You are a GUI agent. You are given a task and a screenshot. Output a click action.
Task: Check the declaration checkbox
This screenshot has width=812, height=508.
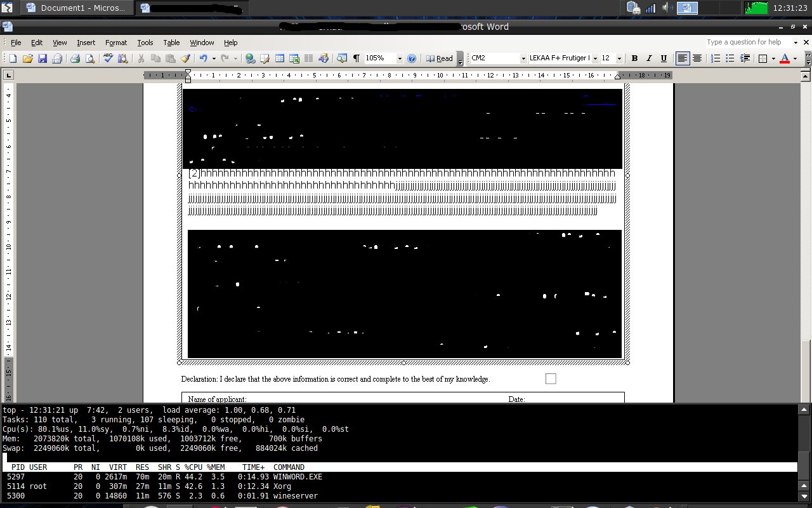pos(551,379)
